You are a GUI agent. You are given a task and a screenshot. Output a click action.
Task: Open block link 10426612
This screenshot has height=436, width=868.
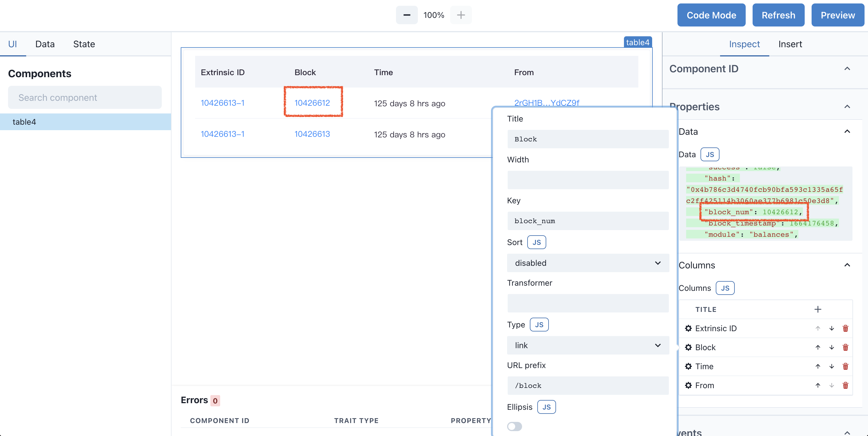click(x=312, y=103)
